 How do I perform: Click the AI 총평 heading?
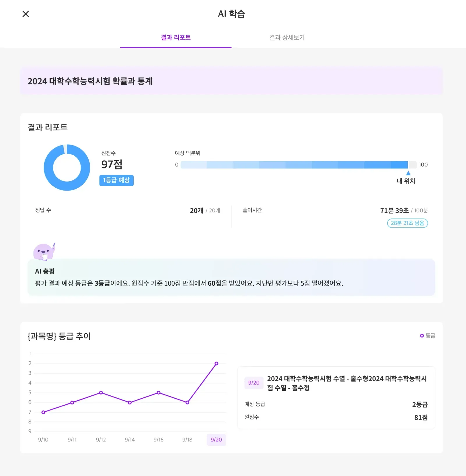(x=45, y=271)
